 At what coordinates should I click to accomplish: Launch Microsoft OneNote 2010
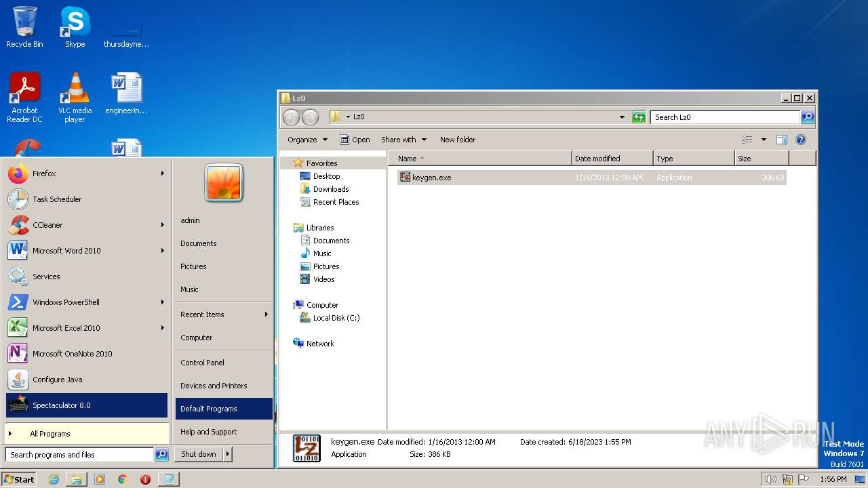click(x=87, y=354)
